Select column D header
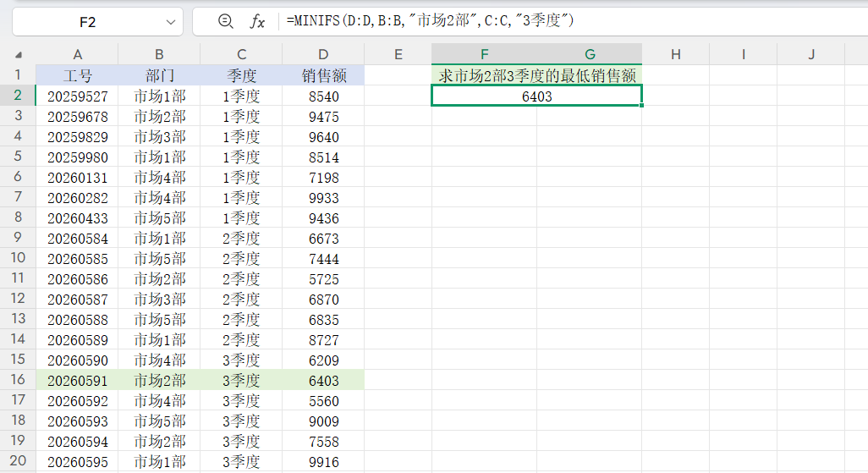868x473 pixels. pyautogui.click(x=323, y=55)
